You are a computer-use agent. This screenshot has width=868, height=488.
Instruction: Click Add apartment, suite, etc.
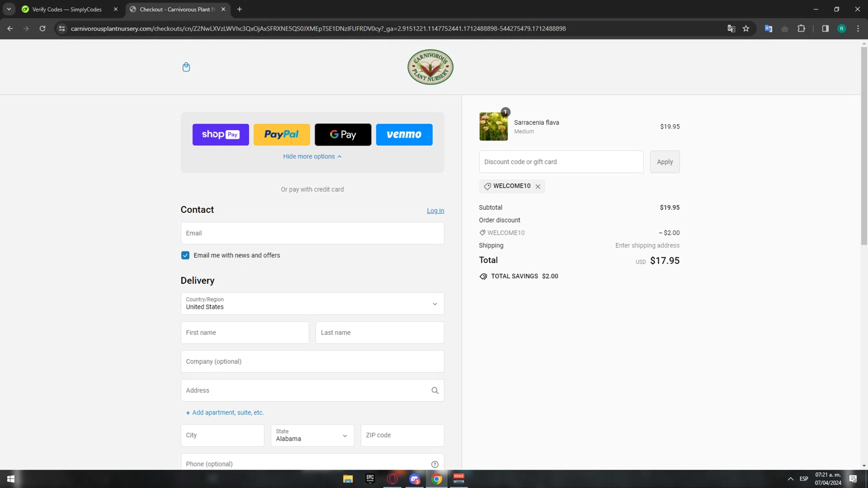point(225,412)
